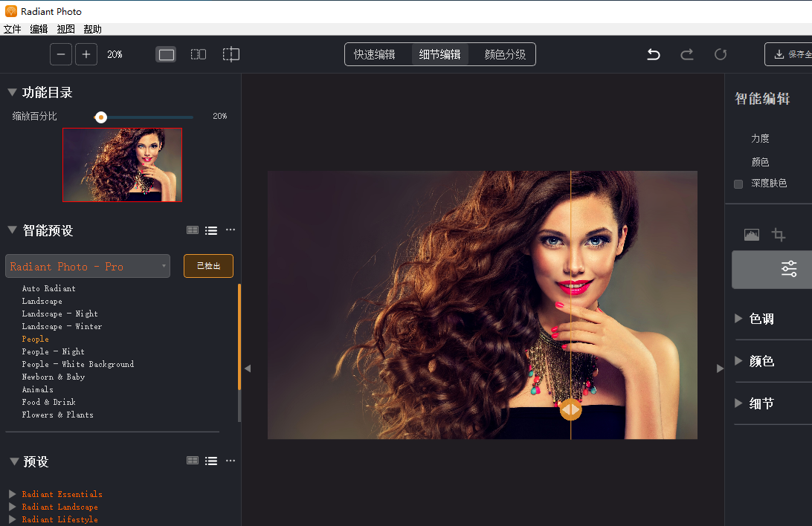Click the 已检出 button

tap(208, 266)
